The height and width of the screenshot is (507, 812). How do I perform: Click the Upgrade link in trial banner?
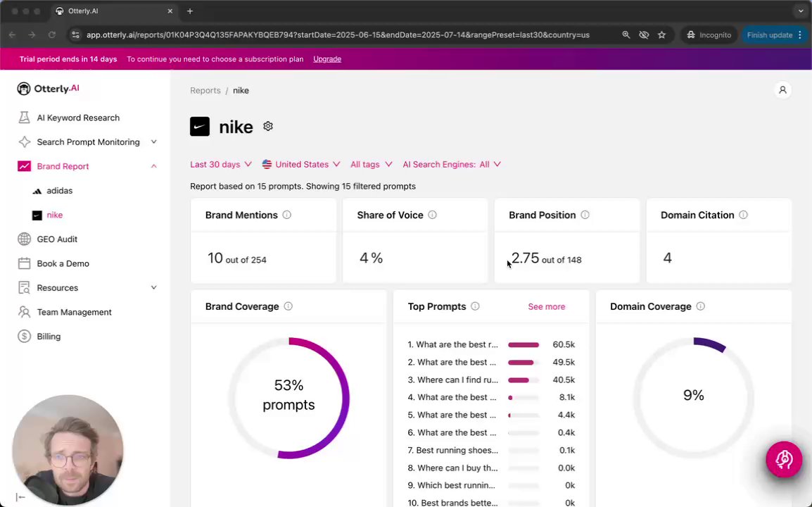pyautogui.click(x=327, y=59)
